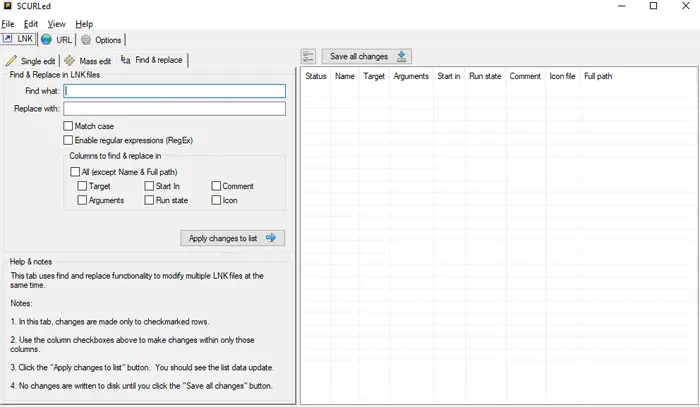The image size is (700, 407).
Task: Tick the Icon column checkbox
Action: pyautogui.click(x=216, y=200)
